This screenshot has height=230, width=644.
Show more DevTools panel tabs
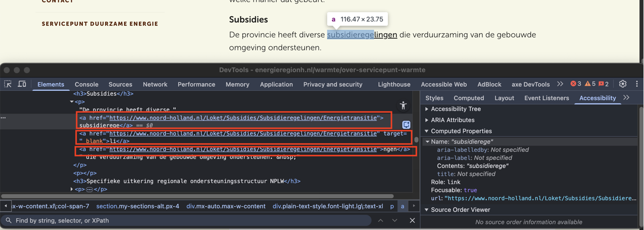tap(560, 84)
